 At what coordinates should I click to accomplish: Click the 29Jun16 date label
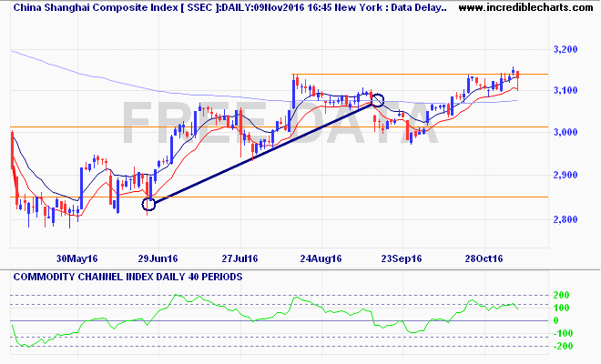[x=158, y=258]
